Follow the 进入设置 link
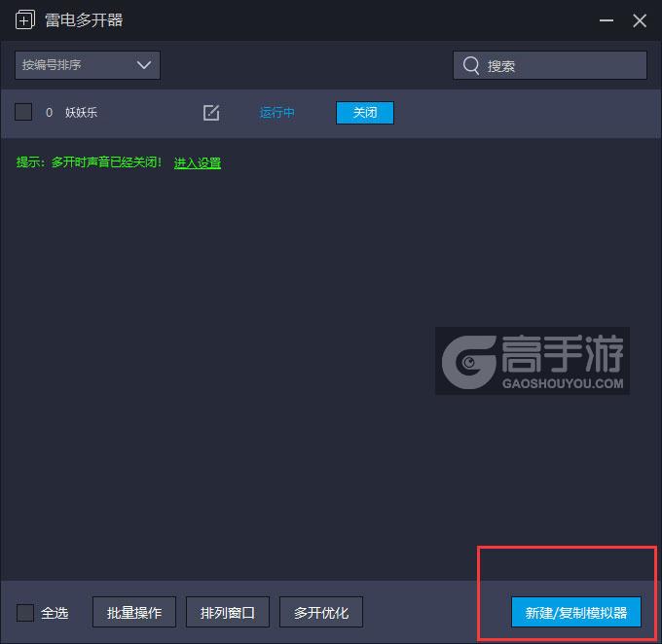The width and height of the screenshot is (662, 644). (x=198, y=162)
